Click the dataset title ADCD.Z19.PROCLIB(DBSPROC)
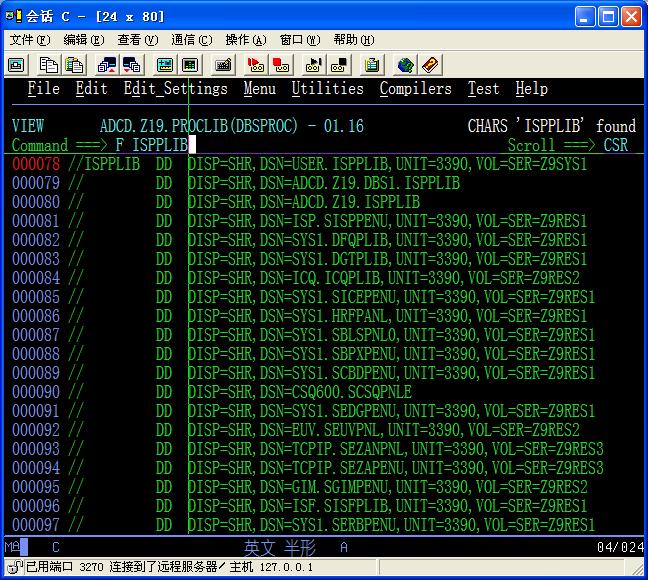 click(x=199, y=126)
